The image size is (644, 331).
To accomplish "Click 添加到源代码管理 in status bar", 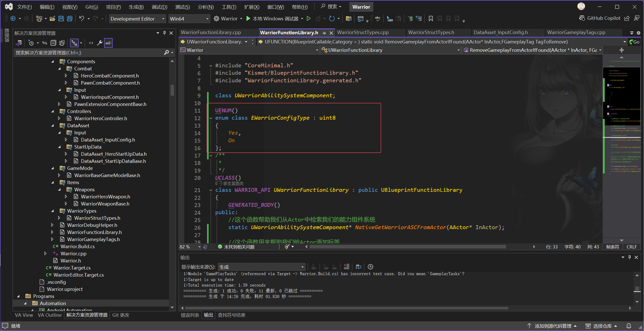I will click(x=552, y=326).
